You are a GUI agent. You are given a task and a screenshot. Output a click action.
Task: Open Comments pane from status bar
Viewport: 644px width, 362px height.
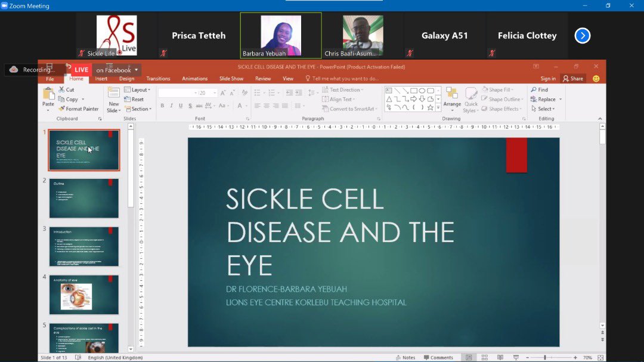click(x=438, y=357)
